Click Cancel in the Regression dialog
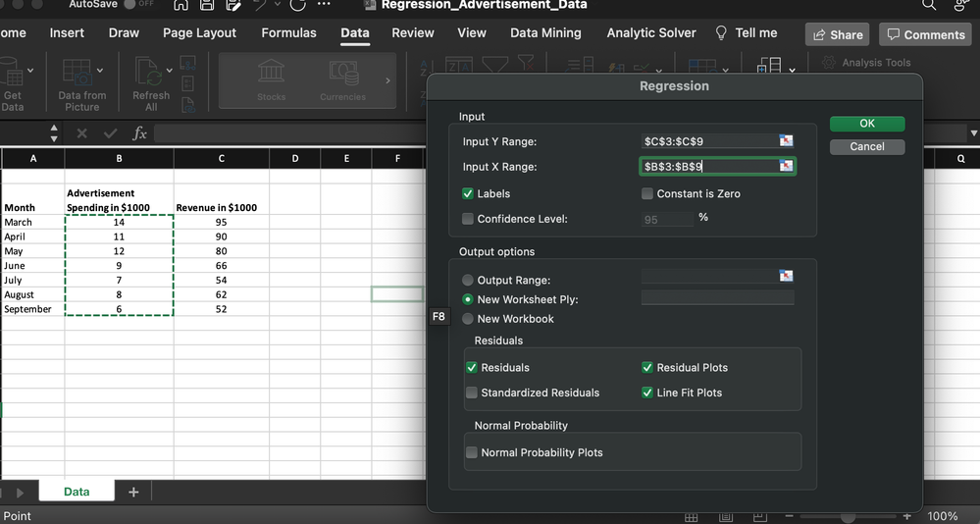 coord(867,146)
